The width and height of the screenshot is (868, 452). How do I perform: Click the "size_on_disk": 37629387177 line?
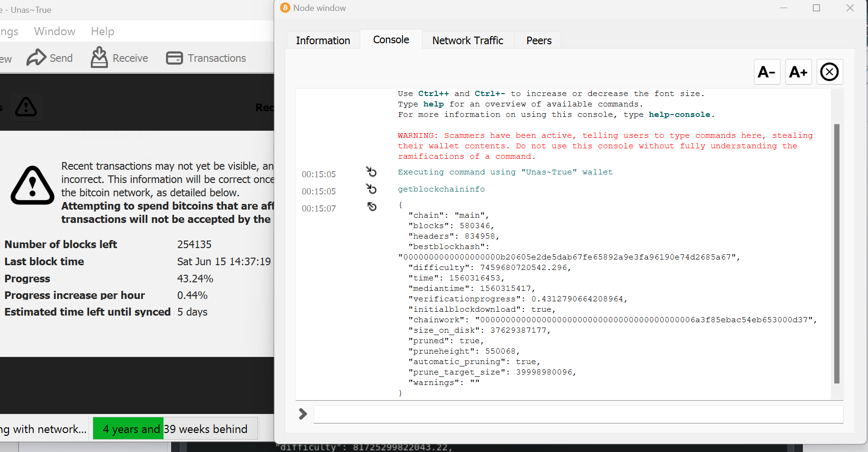pos(480,330)
